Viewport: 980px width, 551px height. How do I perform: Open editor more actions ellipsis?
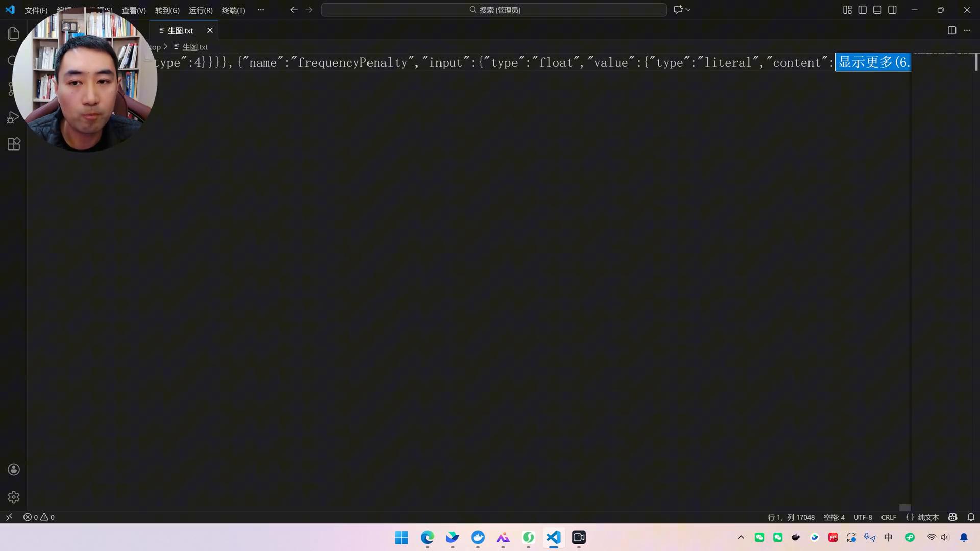click(967, 30)
